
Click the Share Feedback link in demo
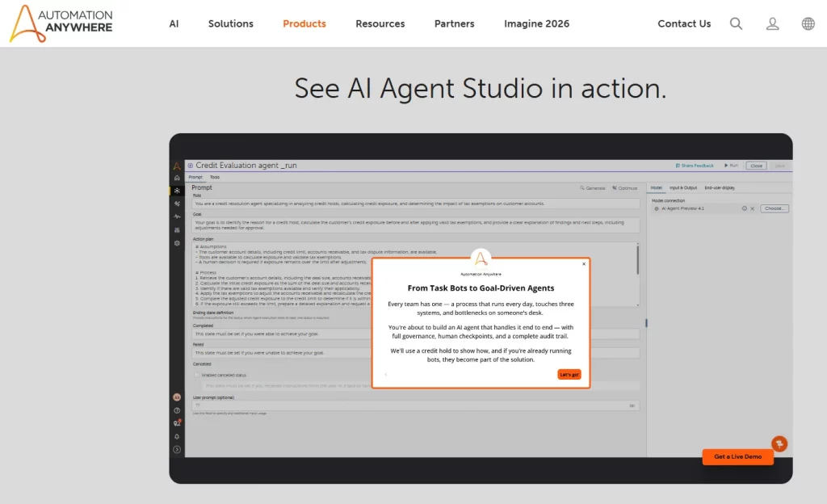click(694, 166)
